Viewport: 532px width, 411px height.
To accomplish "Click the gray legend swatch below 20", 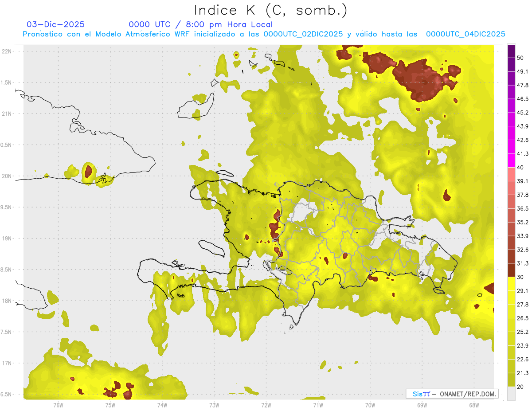I will [x=511, y=393].
